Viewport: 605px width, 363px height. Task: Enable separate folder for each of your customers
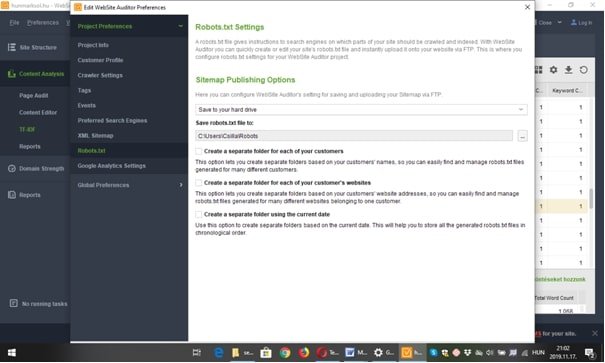click(198, 151)
